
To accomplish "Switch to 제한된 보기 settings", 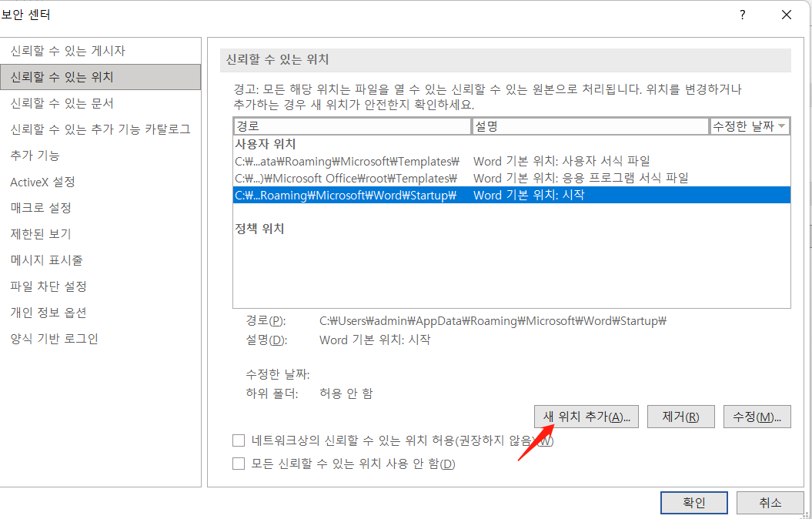I will tap(48, 234).
